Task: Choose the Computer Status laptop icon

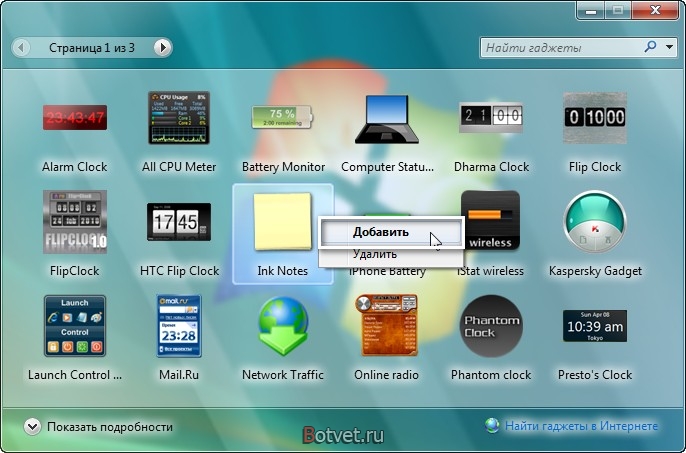Action: (387, 119)
